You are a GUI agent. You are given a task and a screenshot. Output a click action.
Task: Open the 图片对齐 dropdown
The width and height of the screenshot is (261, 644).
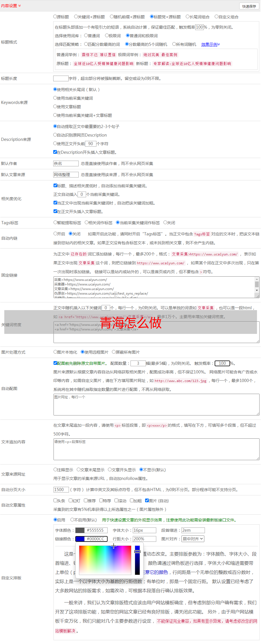(193, 539)
